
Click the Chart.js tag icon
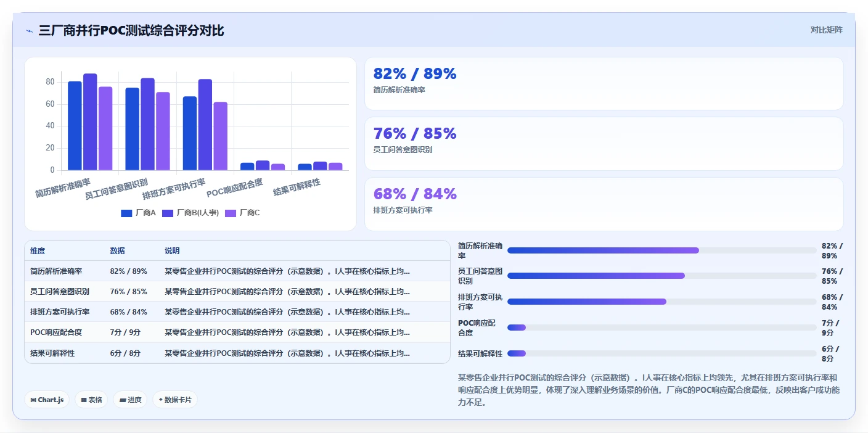point(33,400)
